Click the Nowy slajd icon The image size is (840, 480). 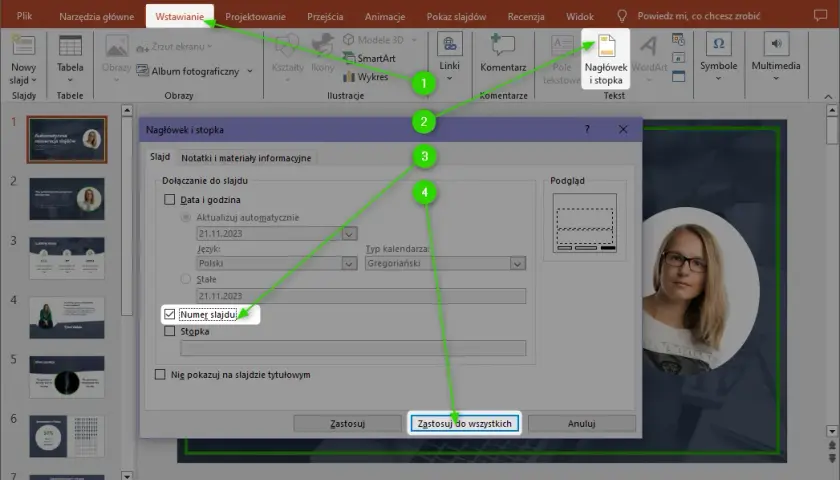point(24,45)
